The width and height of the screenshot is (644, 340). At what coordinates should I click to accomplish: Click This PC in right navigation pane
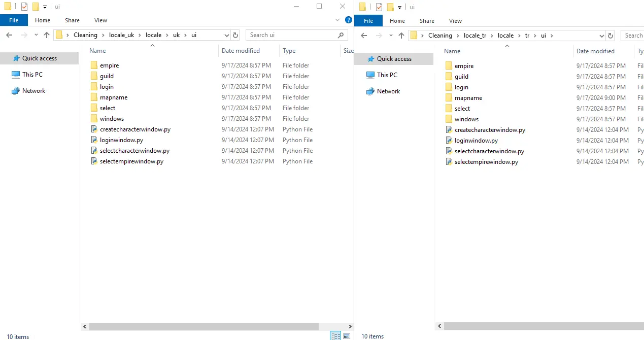pos(387,75)
